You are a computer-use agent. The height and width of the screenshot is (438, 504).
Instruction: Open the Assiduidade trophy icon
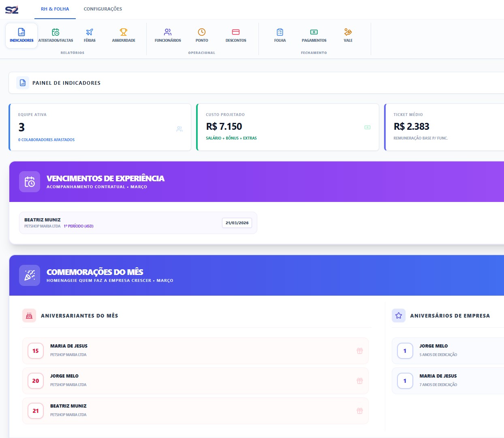pos(124,32)
